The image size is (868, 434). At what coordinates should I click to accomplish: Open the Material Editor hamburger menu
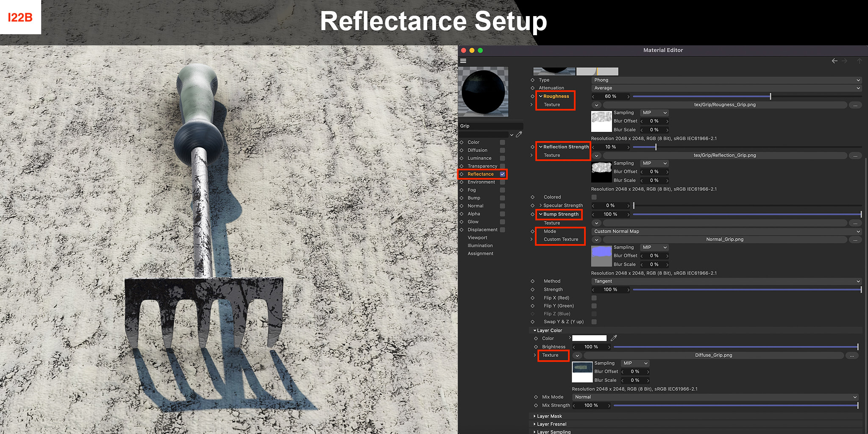pos(463,61)
